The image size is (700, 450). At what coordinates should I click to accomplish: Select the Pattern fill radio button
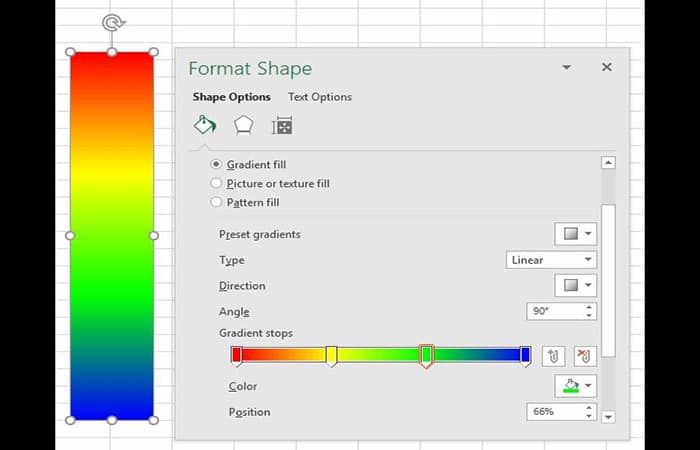[216, 202]
